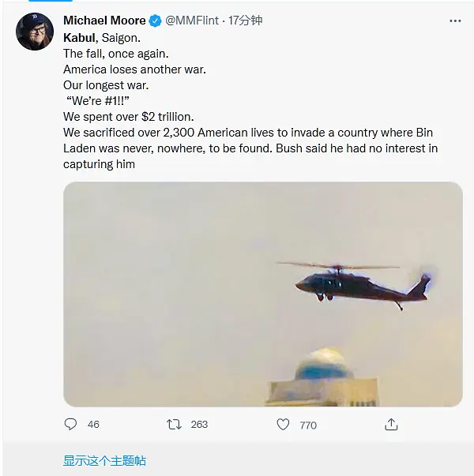Open the Michael Moore display name

104,21
